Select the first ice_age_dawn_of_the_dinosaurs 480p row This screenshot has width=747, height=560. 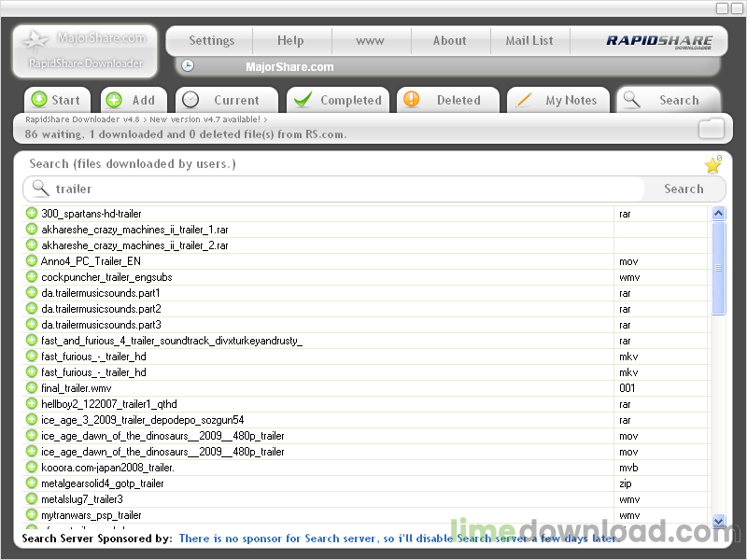pos(366,436)
